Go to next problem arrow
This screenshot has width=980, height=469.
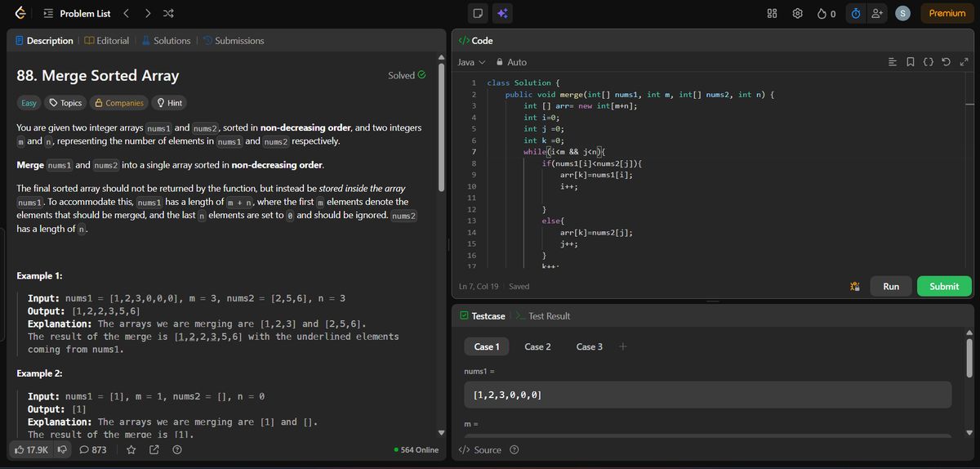coord(147,13)
